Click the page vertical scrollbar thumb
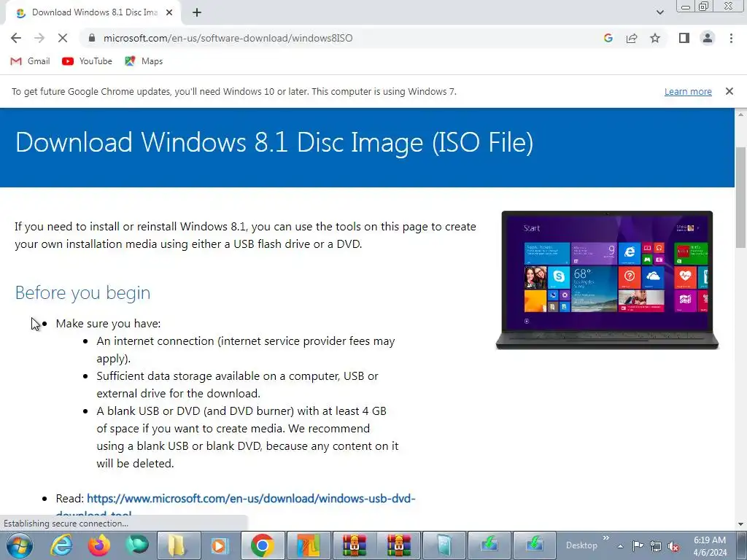The height and width of the screenshot is (560, 747). point(741,198)
